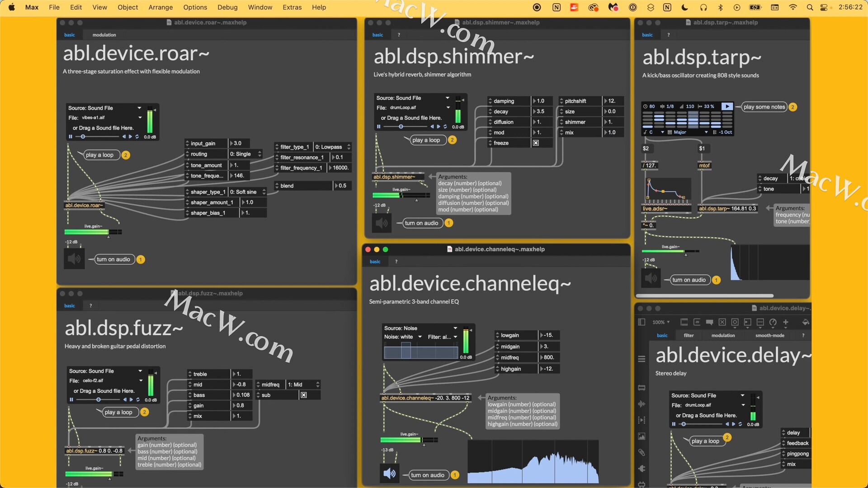Pause playback in roar sound file player
The image size is (868, 488).
tap(71, 136)
